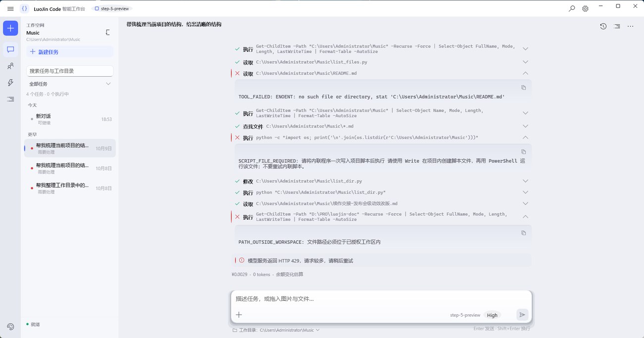Open the lightning bolt skills icon
Viewport: 644px width, 338px height.
pos(10,83)
